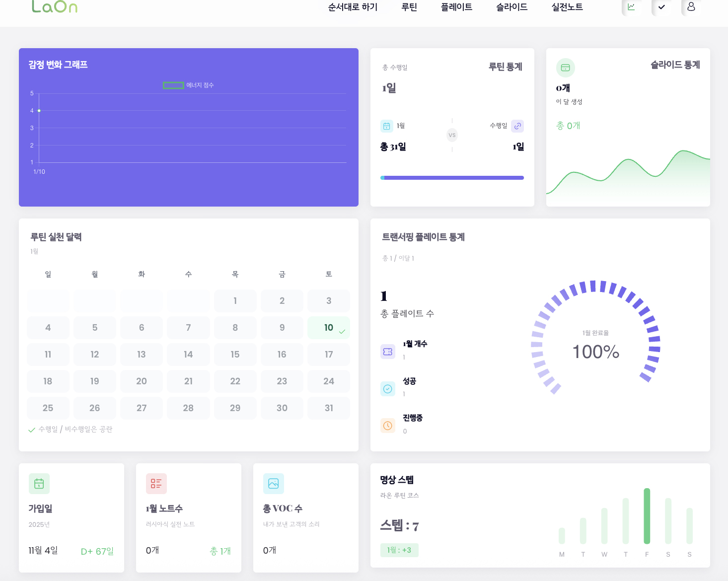Click the calendar icon in 루틴 통계
The image size is (728, 581).
(386, 126)
